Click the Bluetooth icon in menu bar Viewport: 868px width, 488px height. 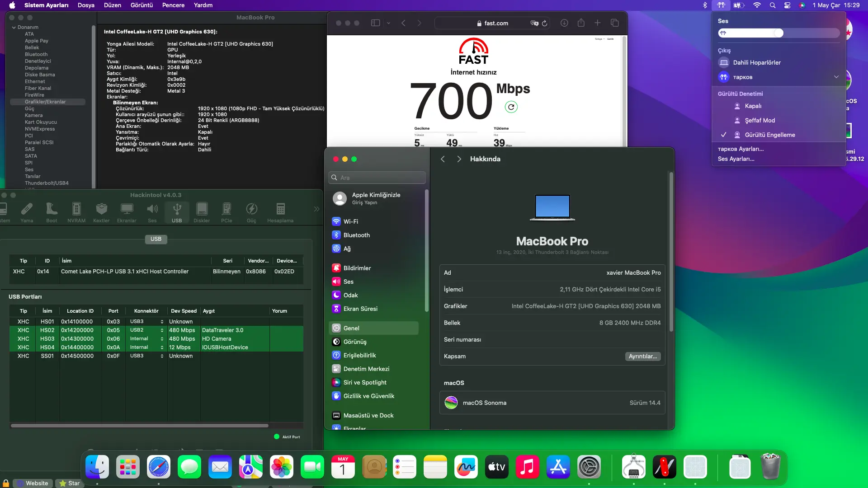704,5
